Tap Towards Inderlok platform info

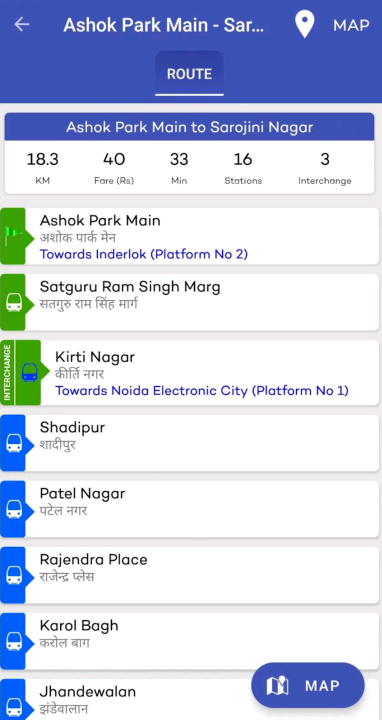click(x=144, y=254)
